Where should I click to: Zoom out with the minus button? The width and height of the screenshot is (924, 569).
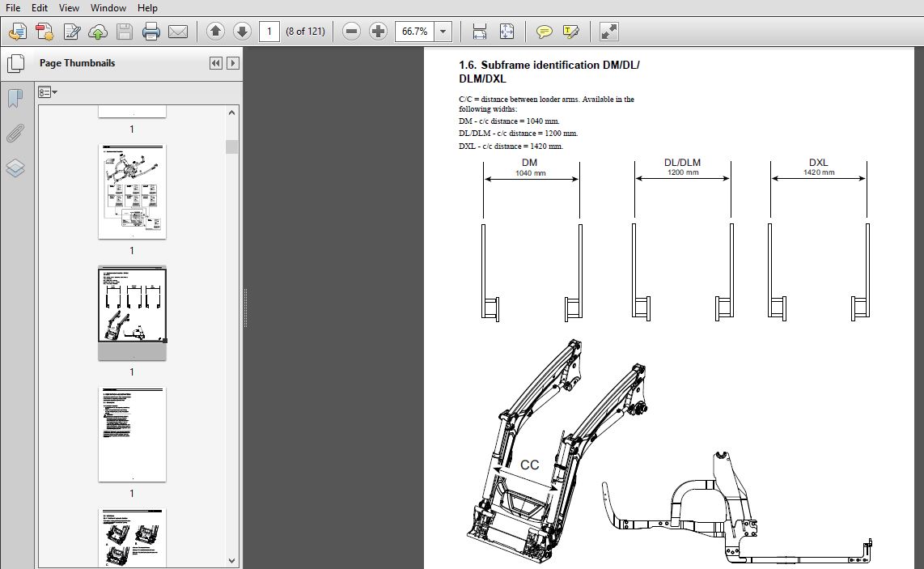coord(351,32)
